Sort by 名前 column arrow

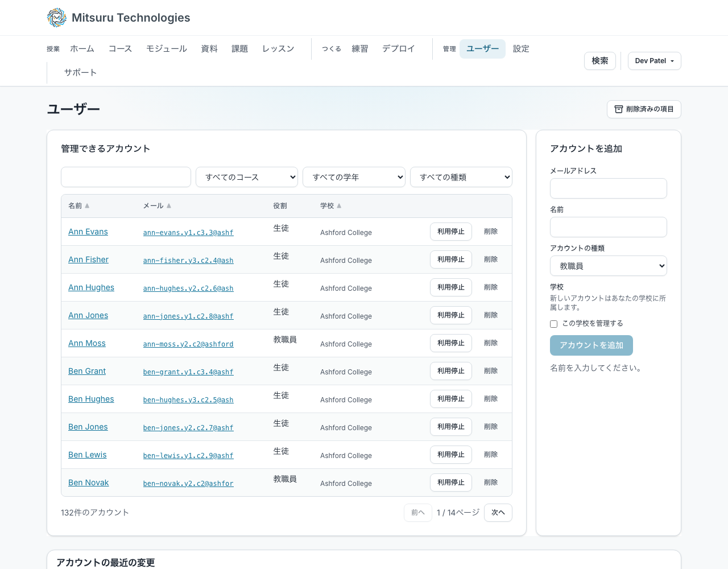[87, 206]
